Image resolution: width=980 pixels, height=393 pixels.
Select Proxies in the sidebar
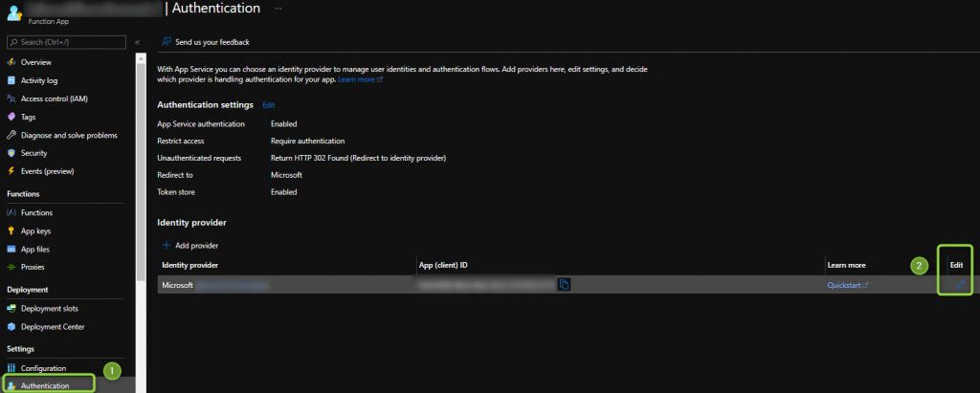pos(33,267)
